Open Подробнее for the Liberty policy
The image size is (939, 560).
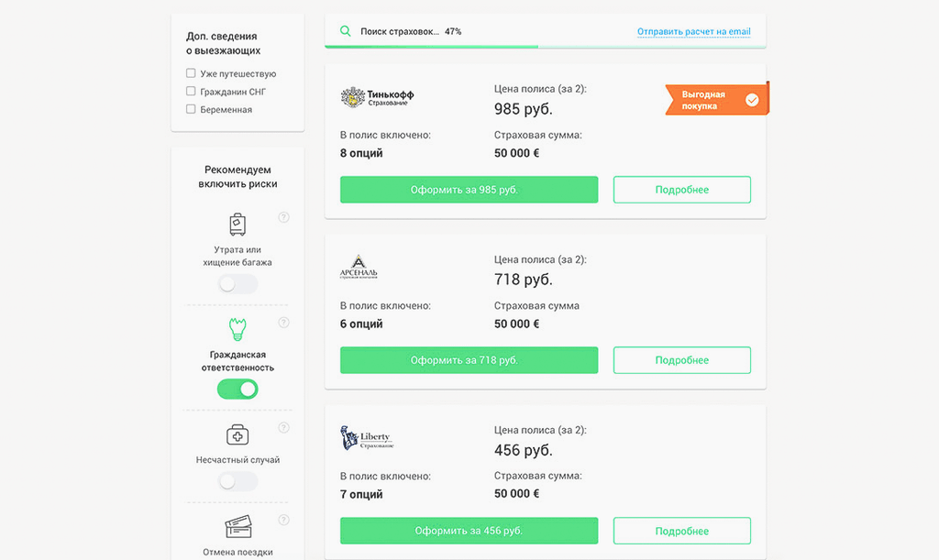(681, 531)
